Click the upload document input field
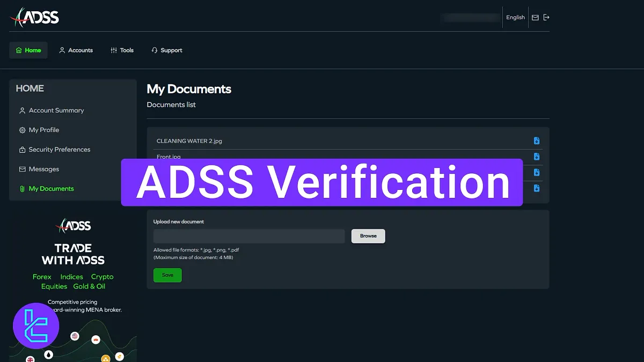Screen dimensions: 644x362 248,236
